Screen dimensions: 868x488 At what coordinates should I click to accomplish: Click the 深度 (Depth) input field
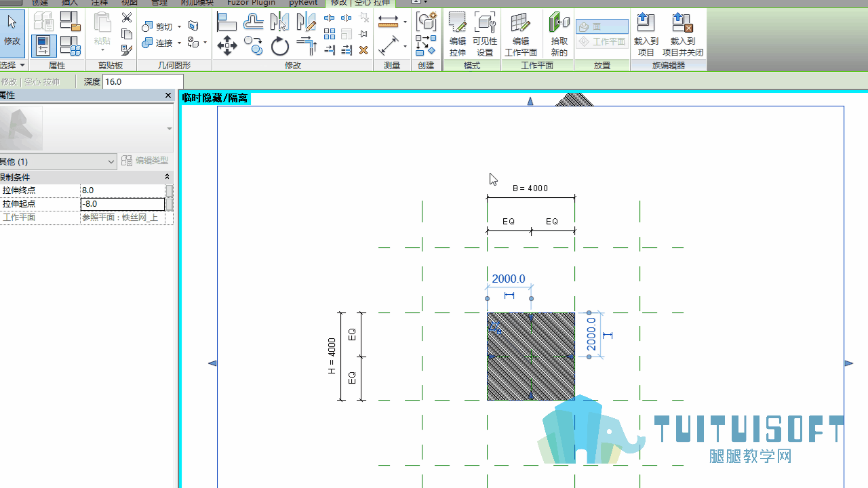pyautogui.click(x=142, y=81)
